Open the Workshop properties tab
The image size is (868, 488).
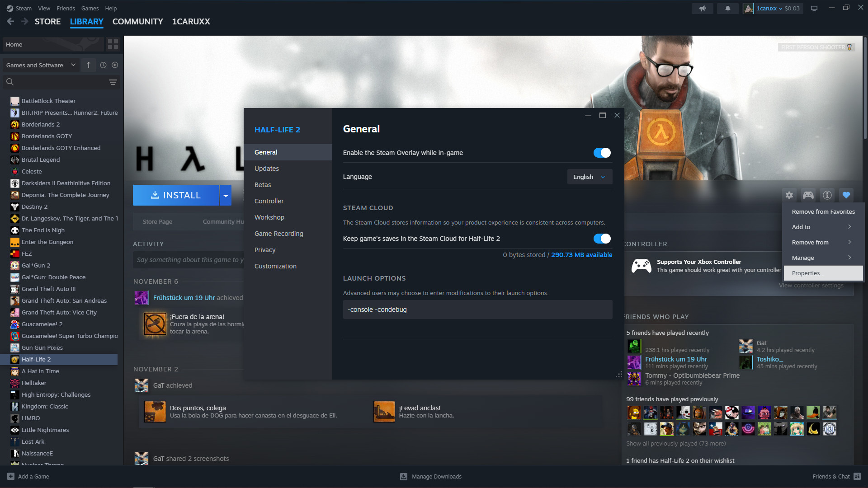(288, 217)
